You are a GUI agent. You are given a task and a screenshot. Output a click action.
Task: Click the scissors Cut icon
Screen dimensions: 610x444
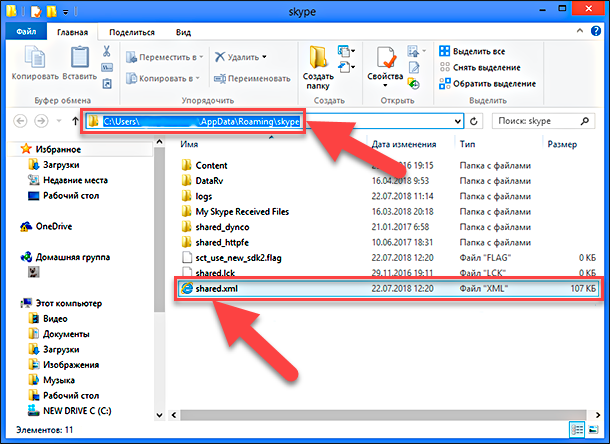(107, 51)
